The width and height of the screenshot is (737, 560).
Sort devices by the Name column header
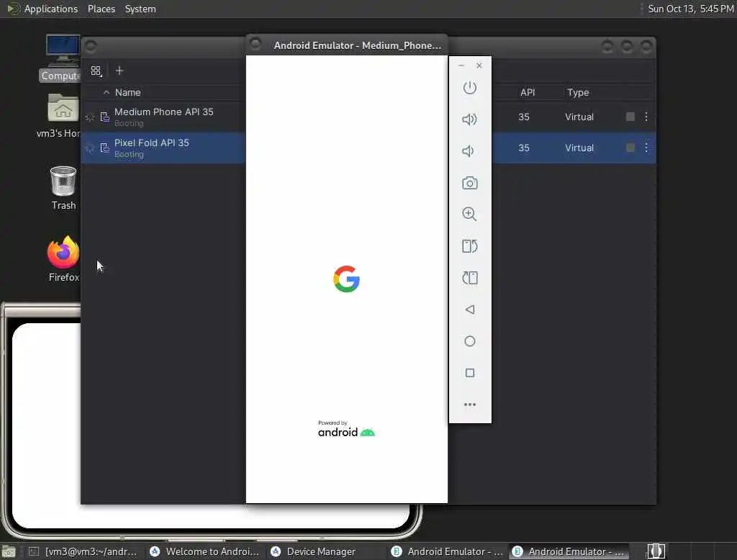(127, 93)
